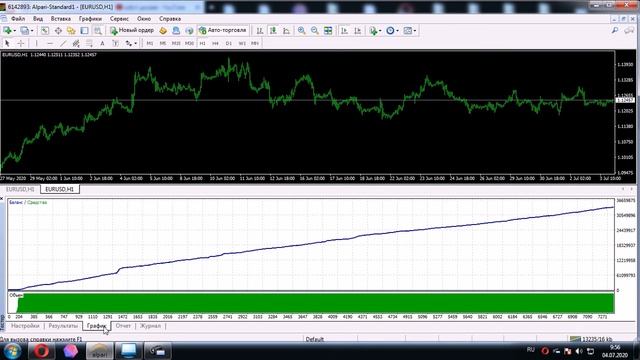Open the periods clock icon
The image size is (640, 360).
[390, 31]
